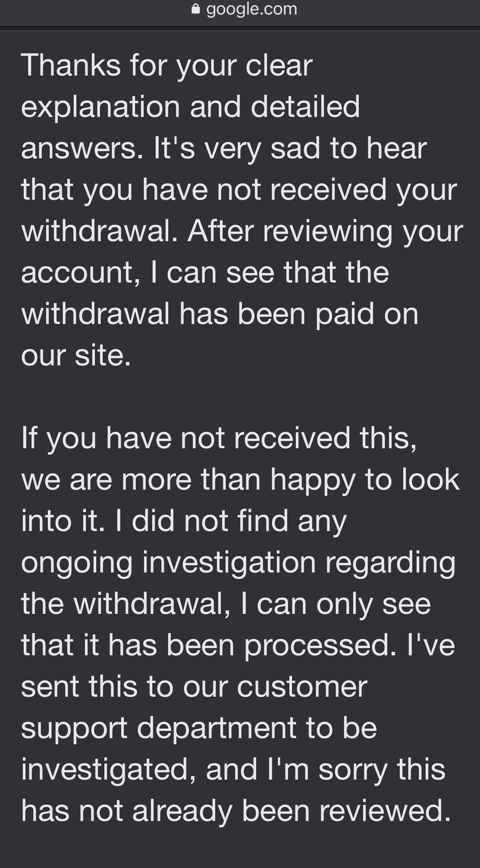Tap the padlock icon beside google.com
Viewport: 480px width, 868px height.
196,9
